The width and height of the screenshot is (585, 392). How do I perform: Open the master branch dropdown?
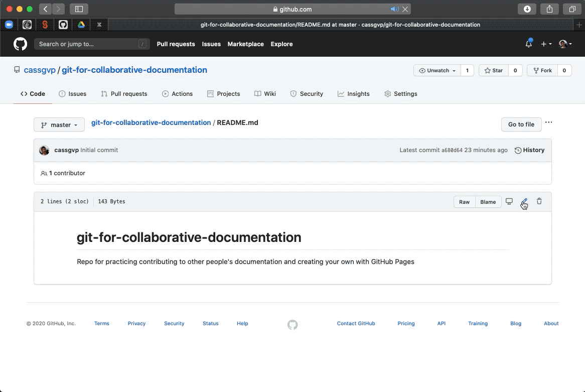pos(59,124)
